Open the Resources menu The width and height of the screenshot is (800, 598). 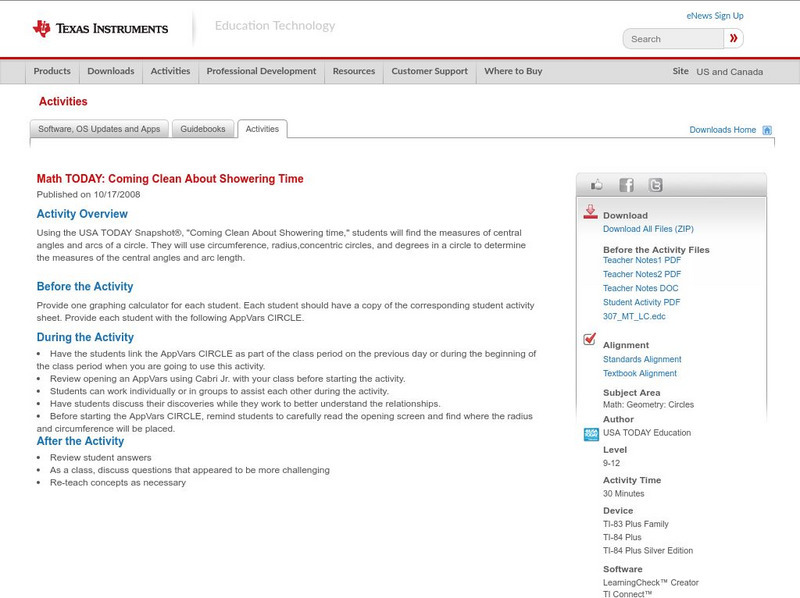(354, 71)
